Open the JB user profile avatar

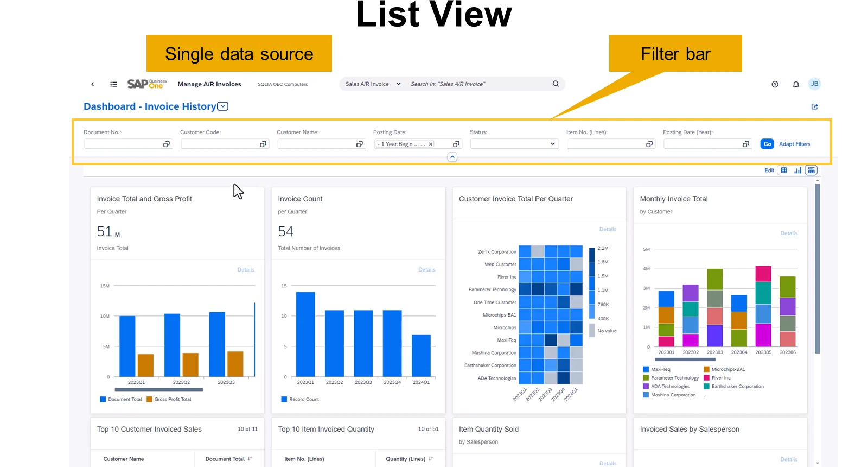click(814, 84)
